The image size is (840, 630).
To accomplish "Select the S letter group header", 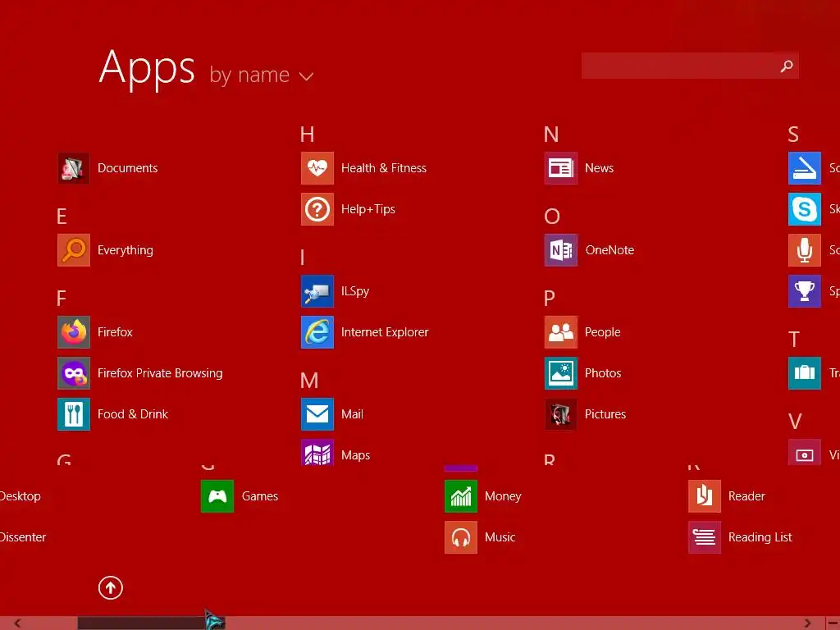I will pos(793,135).
